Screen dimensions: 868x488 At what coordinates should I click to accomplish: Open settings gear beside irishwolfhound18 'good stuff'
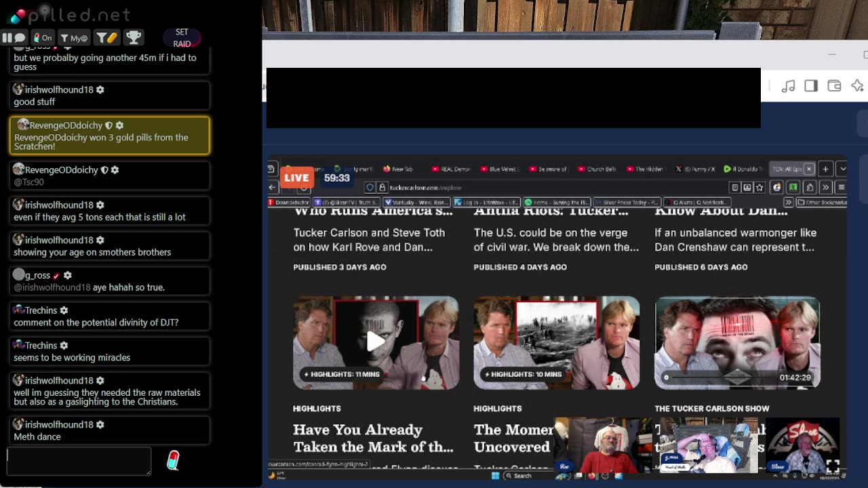click(100, 89)
